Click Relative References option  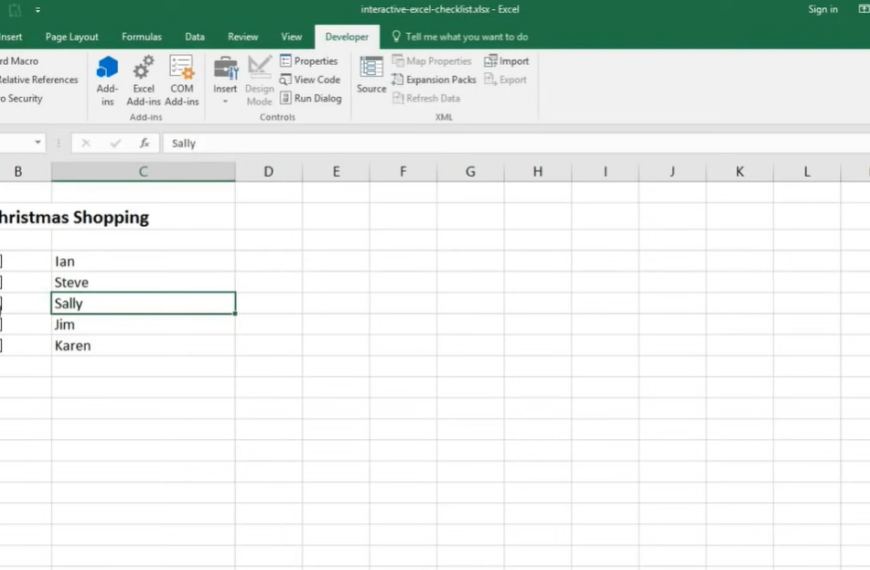(39, 79)
